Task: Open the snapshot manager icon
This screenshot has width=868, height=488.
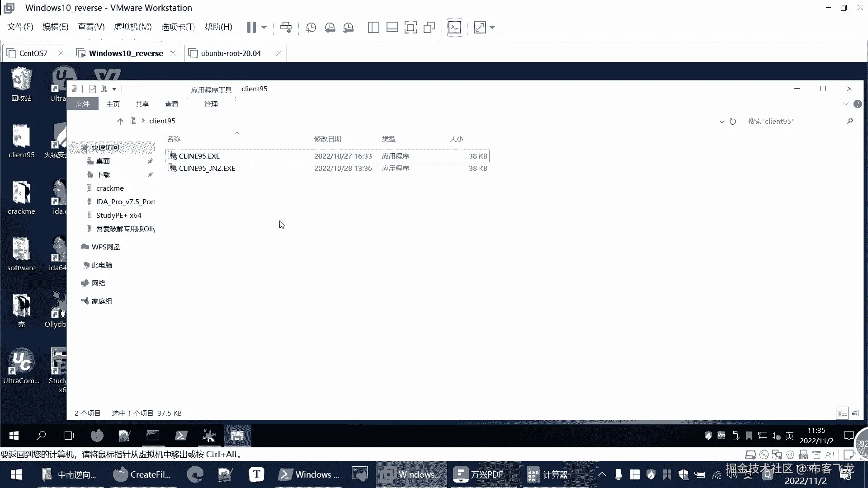Action: [x=348, y=28]
